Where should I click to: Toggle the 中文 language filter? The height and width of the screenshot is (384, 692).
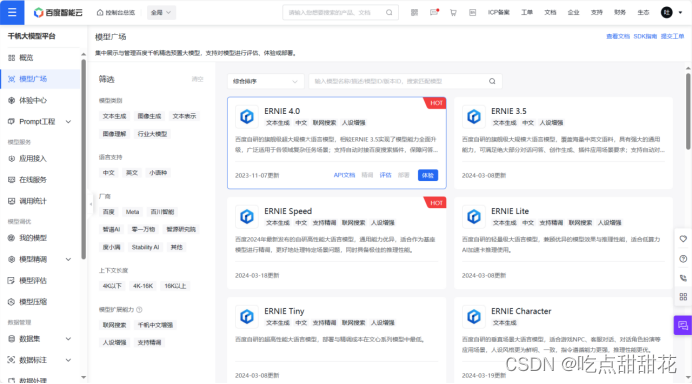(x=109, y=173)
